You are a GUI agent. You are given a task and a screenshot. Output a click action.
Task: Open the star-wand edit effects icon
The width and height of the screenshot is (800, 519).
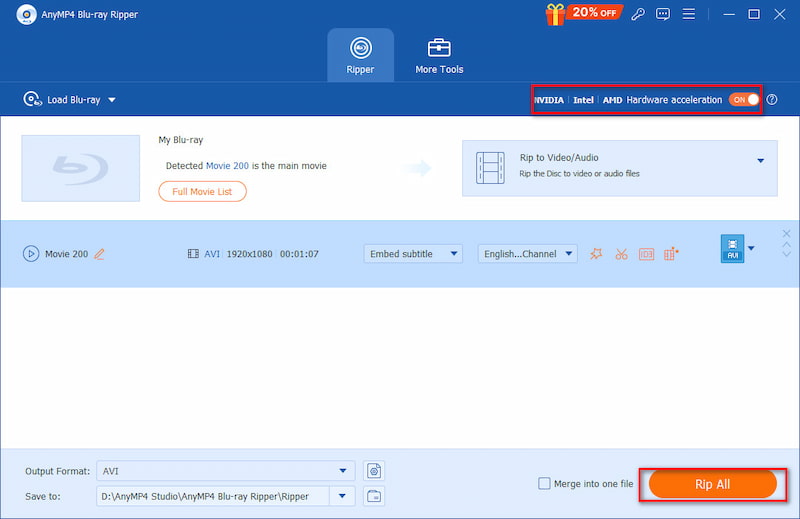tap(596, 254)
